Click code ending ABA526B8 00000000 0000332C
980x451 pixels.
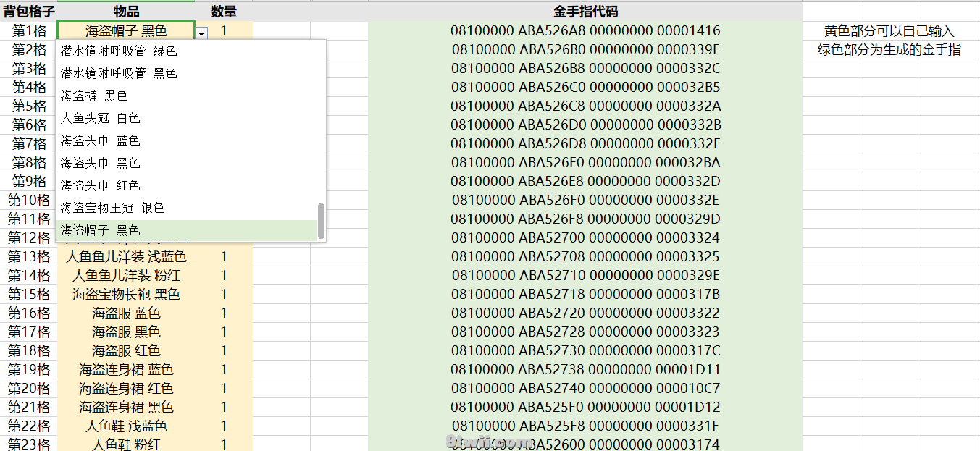pos(585,68)
